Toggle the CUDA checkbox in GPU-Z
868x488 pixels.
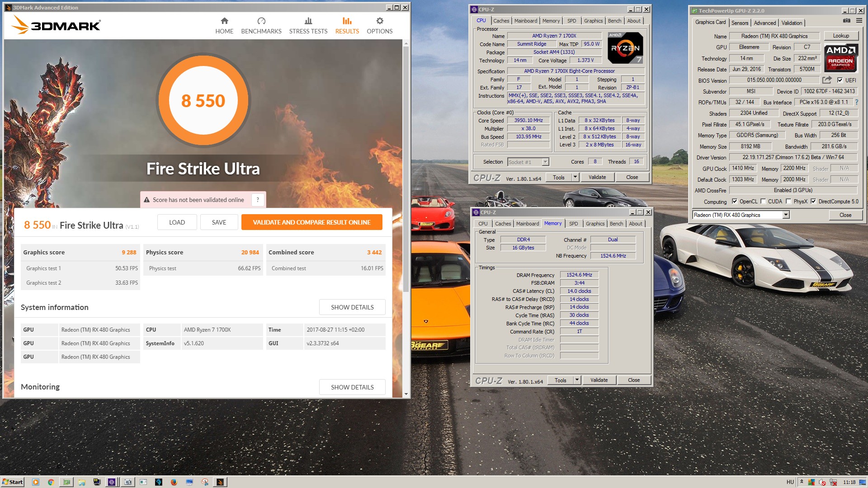click(763, 202)
